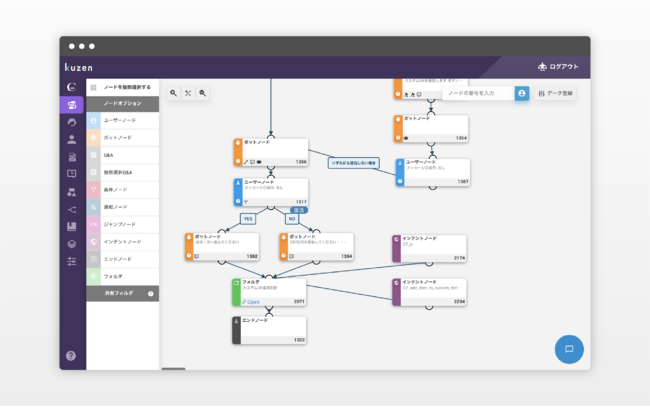The image size is (650, 407).
Task: Open link on folder node 2071
Action: (x=251, y=302)
